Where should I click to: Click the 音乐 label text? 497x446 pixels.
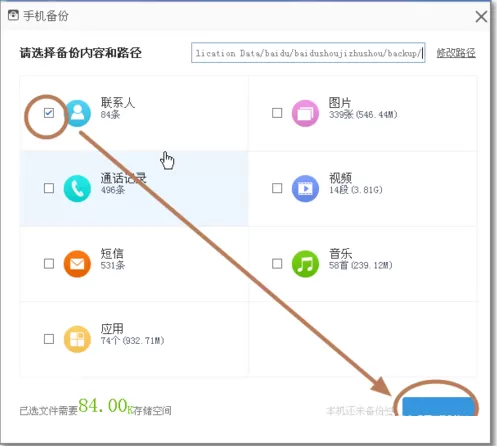coord(340,254)
